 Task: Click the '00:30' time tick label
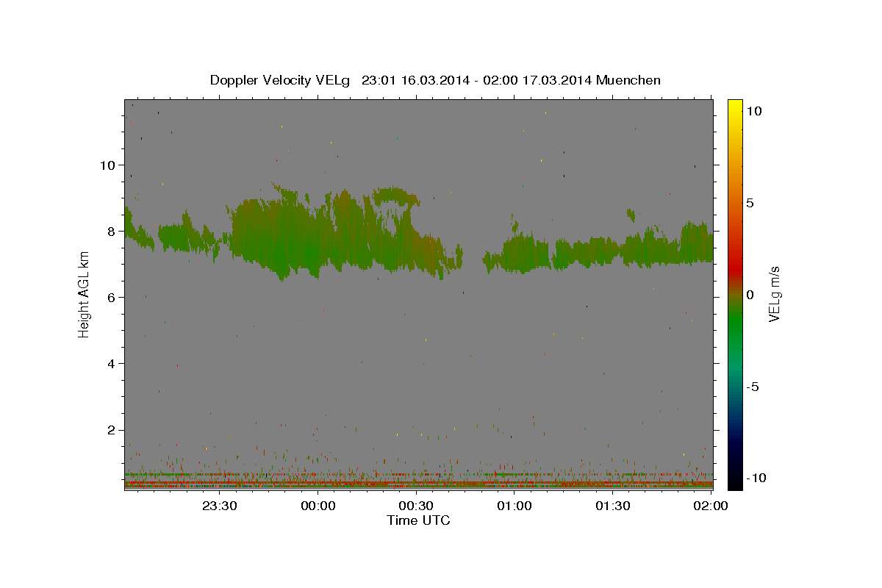(417, 506)
